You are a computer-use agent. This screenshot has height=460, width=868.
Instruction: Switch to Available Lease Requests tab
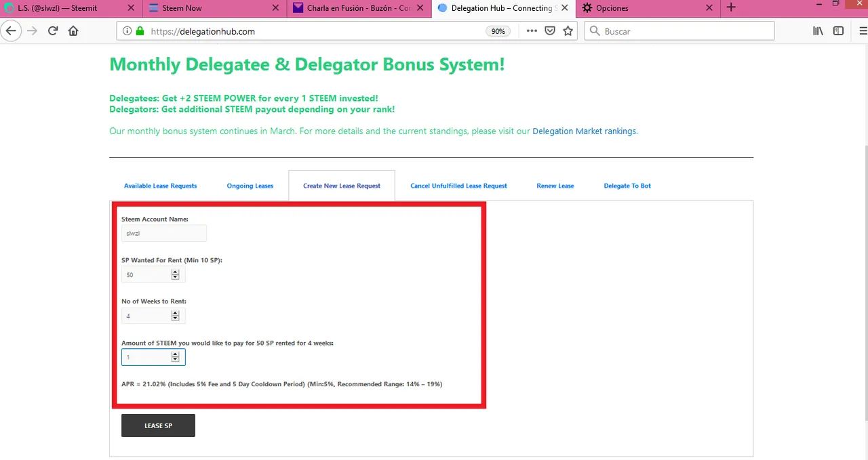click(x=160, y=186)
